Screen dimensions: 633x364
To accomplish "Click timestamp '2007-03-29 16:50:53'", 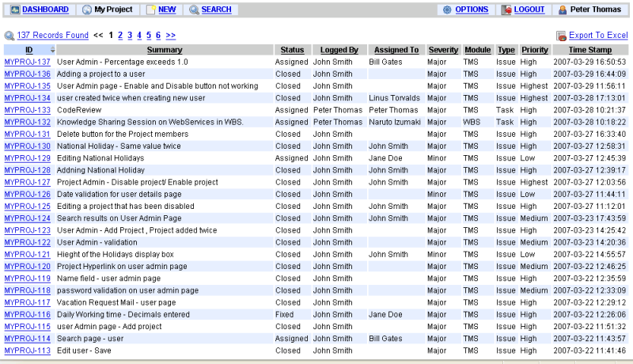I will (x=589, y=63).
